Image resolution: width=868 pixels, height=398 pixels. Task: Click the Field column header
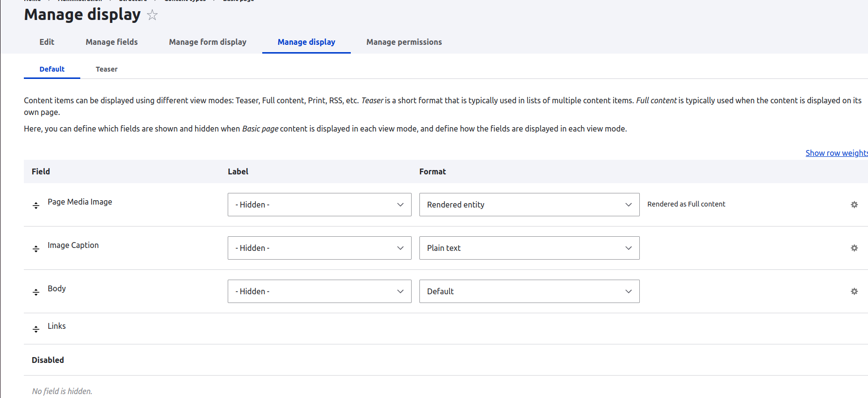[x=41, y=171]
